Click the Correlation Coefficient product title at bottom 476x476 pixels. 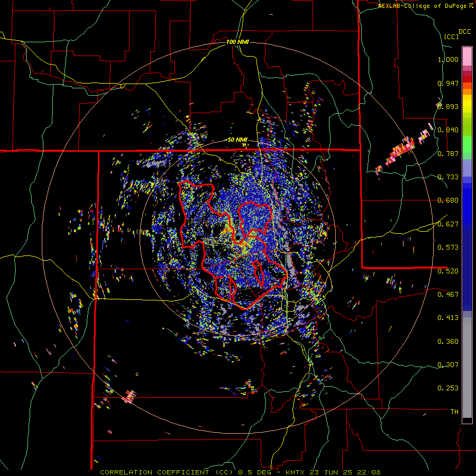[x=240, y=472]
